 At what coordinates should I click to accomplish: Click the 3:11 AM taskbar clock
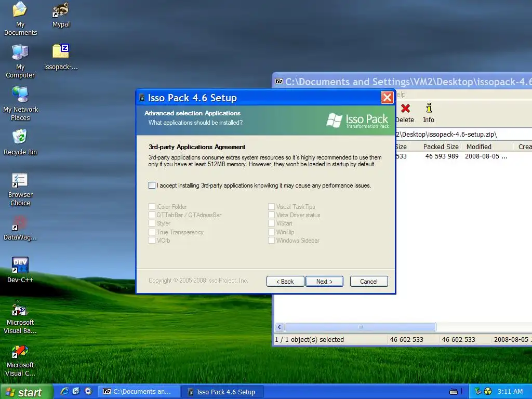tap(510, 392)
